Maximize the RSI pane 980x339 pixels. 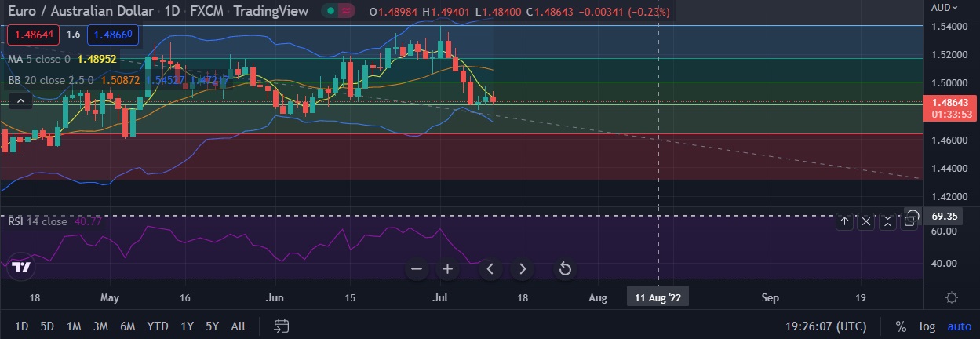(x=909, y=221)
